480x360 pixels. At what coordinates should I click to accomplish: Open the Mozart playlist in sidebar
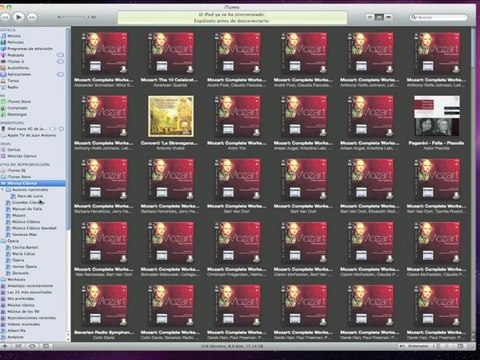tap(19, 215)
